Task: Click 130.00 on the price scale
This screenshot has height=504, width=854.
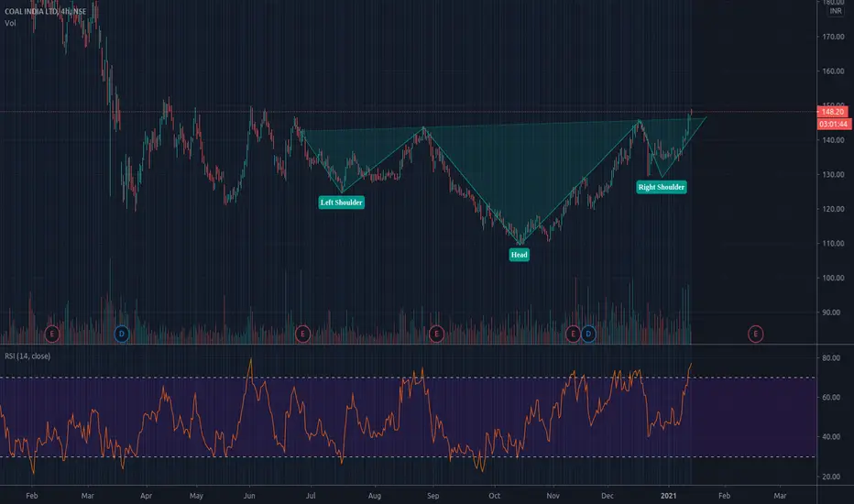Action: 833,174
